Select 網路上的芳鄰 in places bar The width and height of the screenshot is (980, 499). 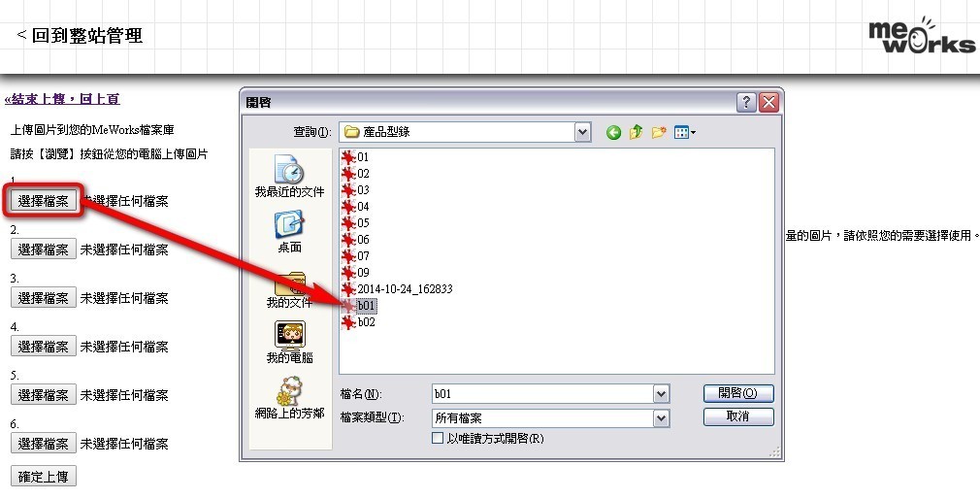point(289,398)
